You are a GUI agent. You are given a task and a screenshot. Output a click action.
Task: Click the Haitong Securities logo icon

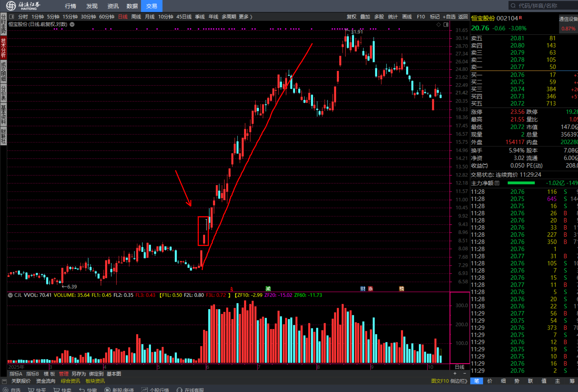click(x=11, y=6)
